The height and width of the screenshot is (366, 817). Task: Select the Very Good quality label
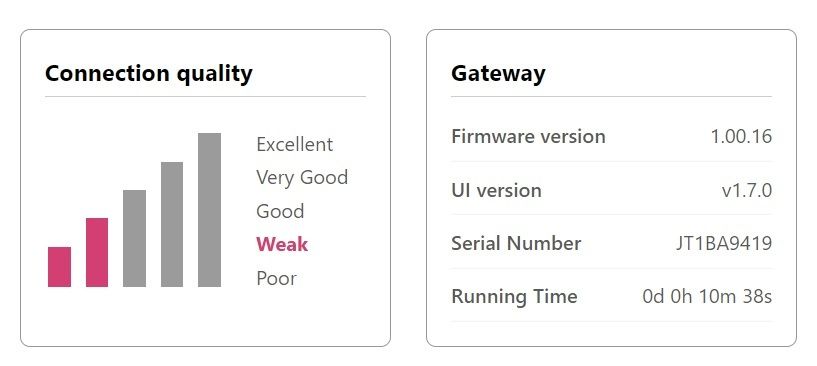pyautogui.click(x=302, y=178)
